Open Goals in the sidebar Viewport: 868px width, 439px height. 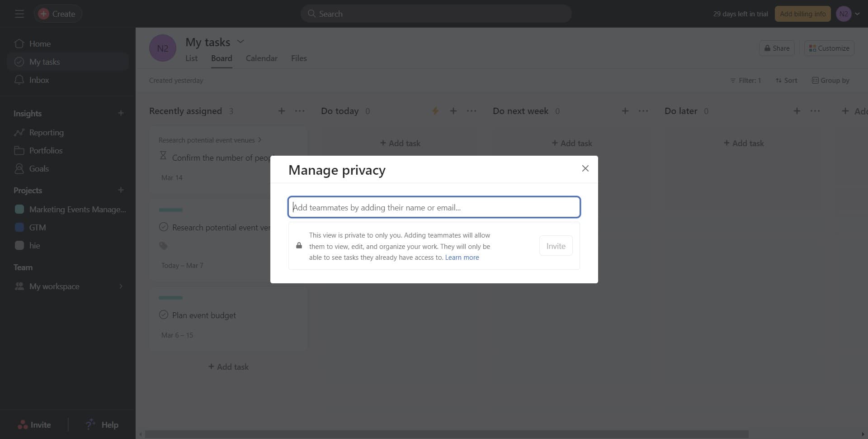pos(39,168)
